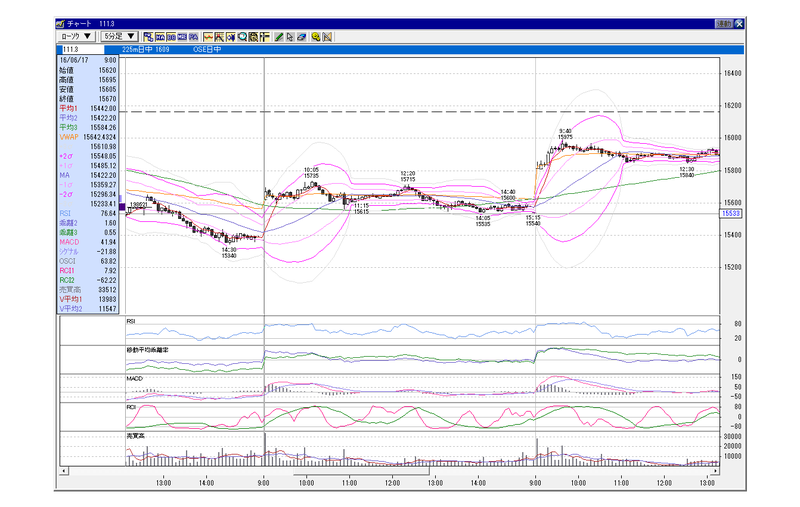Click the magnifier zoom icon
The image size is (800, 507).
(x=242, y=37)
